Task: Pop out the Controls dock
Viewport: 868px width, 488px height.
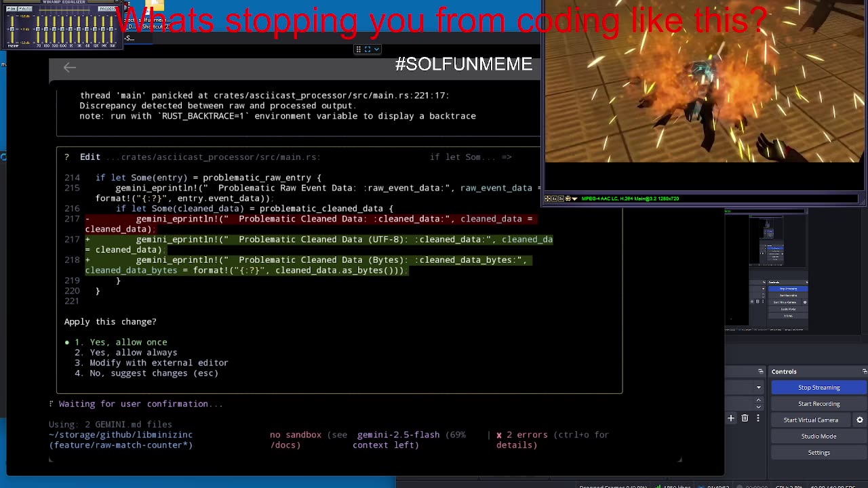Action: click(864, 371)
